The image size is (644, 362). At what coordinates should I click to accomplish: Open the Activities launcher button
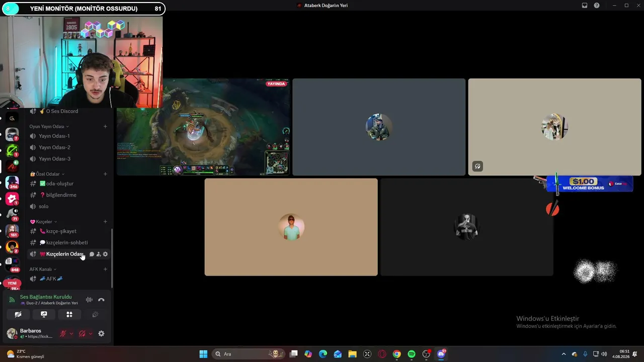coord(69,314)
